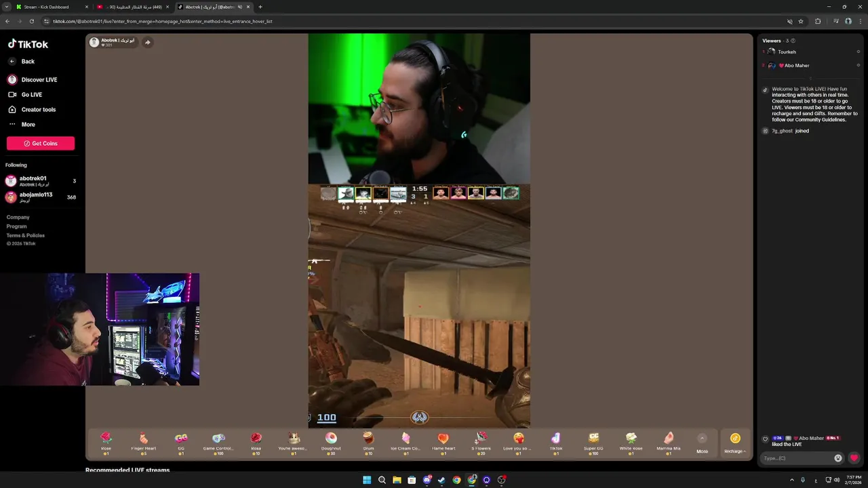868x488 pixels.
Task: Switch to the YouTube browser tab
Action: (132, 7)
